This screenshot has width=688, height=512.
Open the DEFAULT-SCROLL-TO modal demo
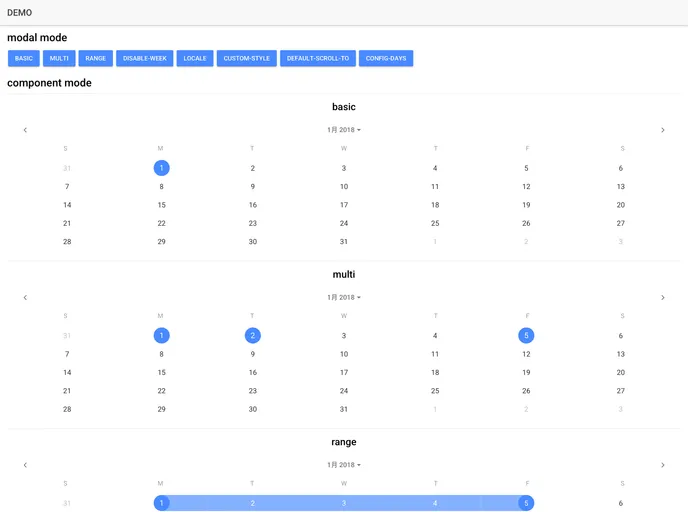point(318,58)
